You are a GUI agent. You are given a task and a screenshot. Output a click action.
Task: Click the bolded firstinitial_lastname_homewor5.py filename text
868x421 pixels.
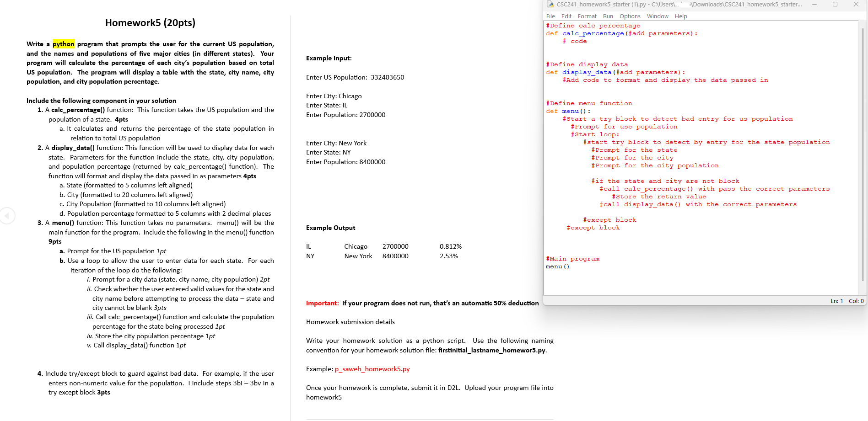[491, 350]
